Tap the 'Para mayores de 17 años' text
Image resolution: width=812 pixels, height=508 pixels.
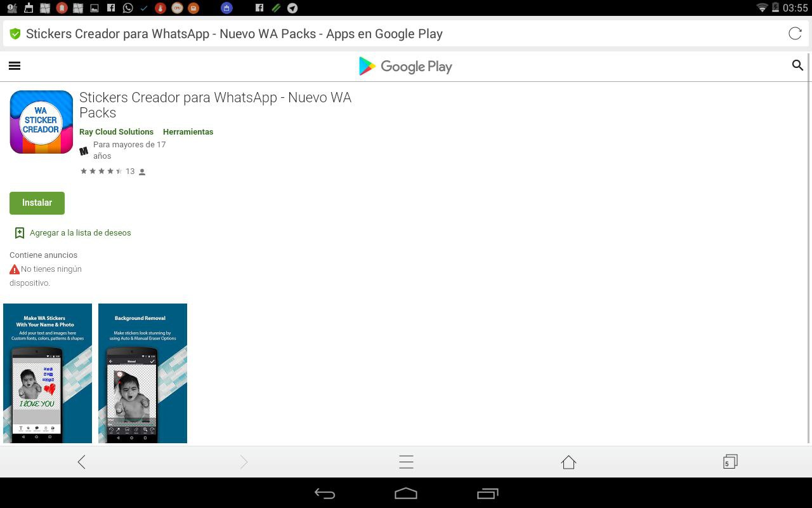click(129, 150)
